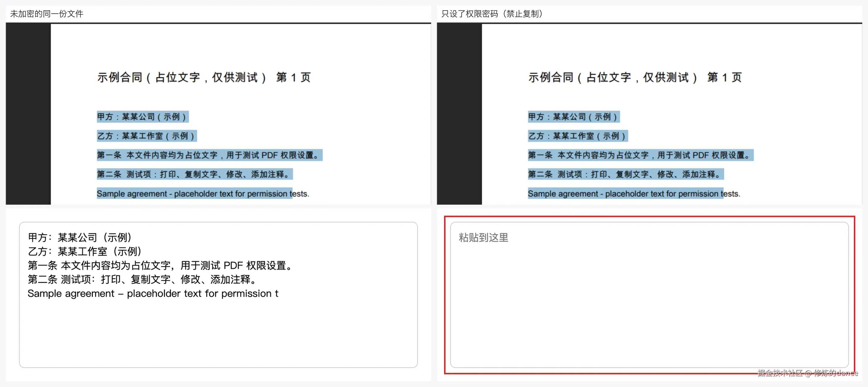The height and width of the screenshot is (387, 868).
Task: Click the left textarea containing pasted contract text
Action: pos(218,294)
